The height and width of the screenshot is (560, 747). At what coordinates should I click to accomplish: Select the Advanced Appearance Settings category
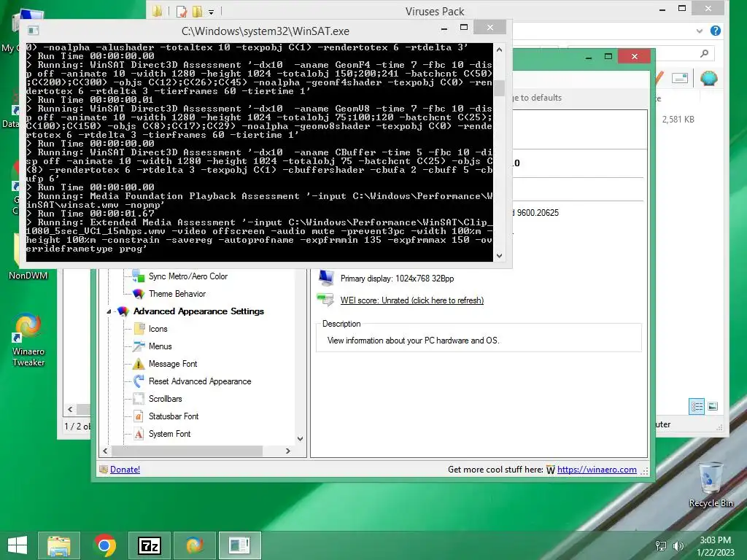coord(198,311)
